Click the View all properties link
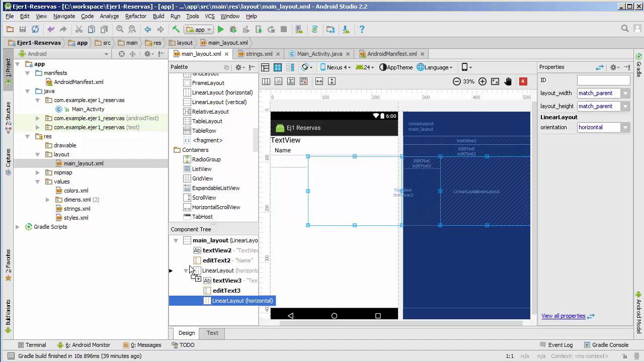The height and width of the screenshot is (362, 644). [563, 316]
